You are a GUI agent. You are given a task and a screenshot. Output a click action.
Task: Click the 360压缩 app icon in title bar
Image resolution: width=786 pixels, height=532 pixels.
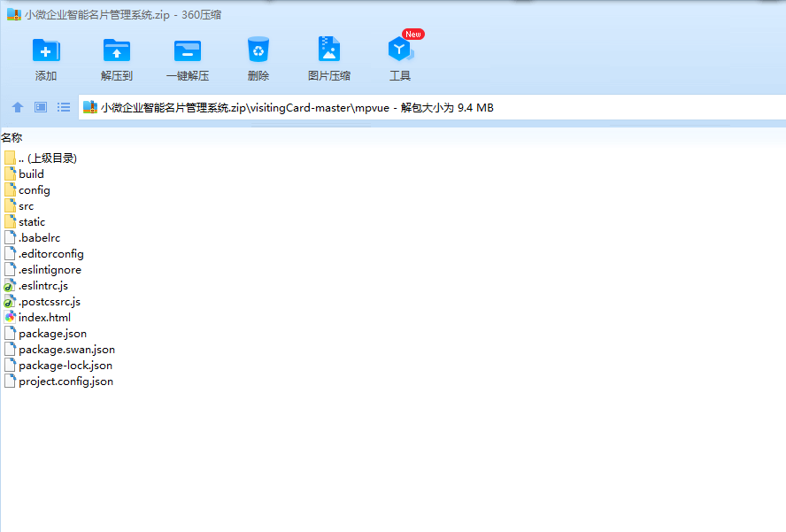pos(14,14)
